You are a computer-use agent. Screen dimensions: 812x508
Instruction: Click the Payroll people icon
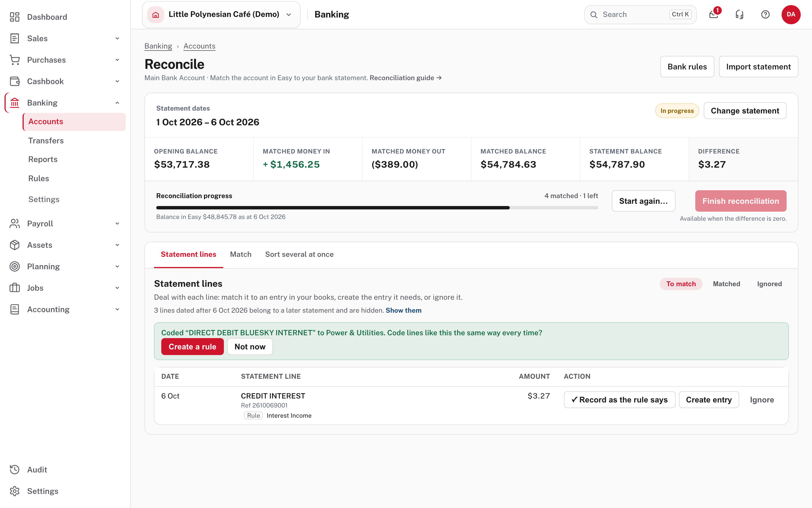point(14,224)
